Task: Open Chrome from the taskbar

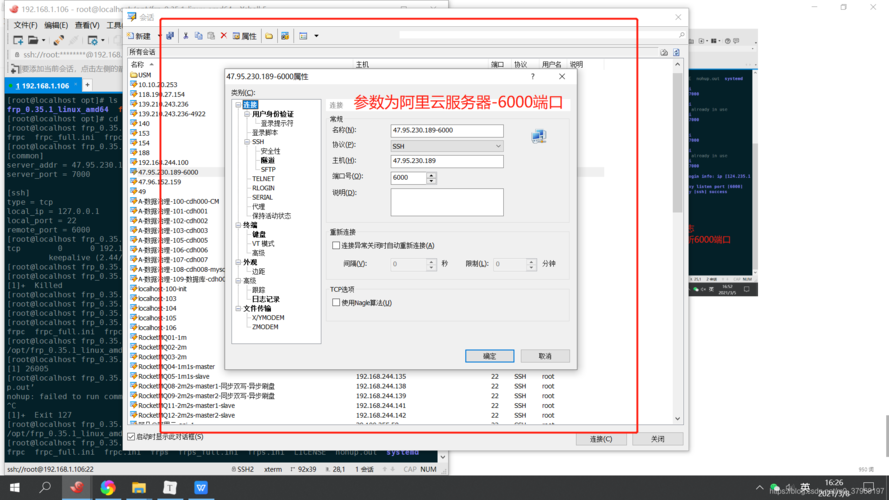Action: point(108,488)
